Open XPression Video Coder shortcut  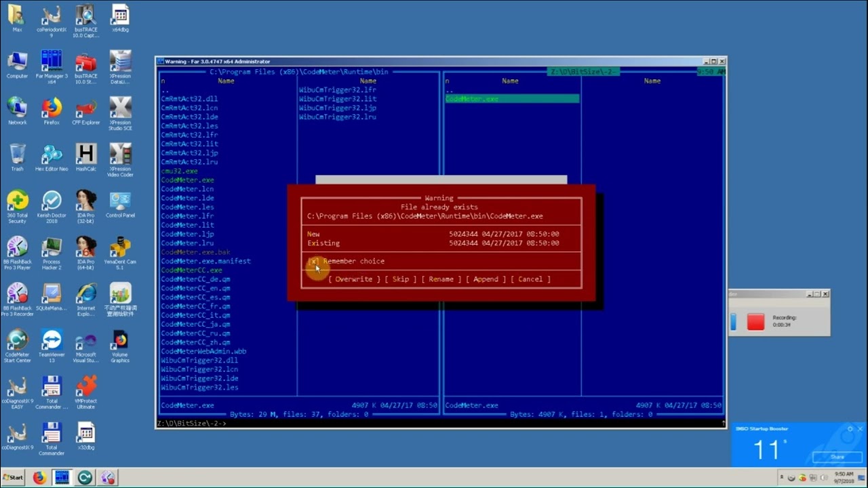[120, 160]
